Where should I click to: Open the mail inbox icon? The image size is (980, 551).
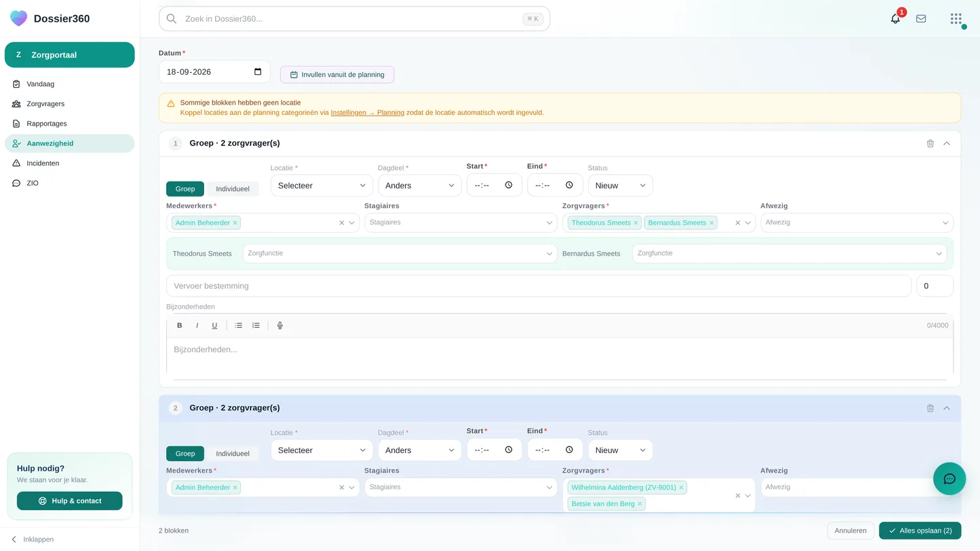[921, 19]
